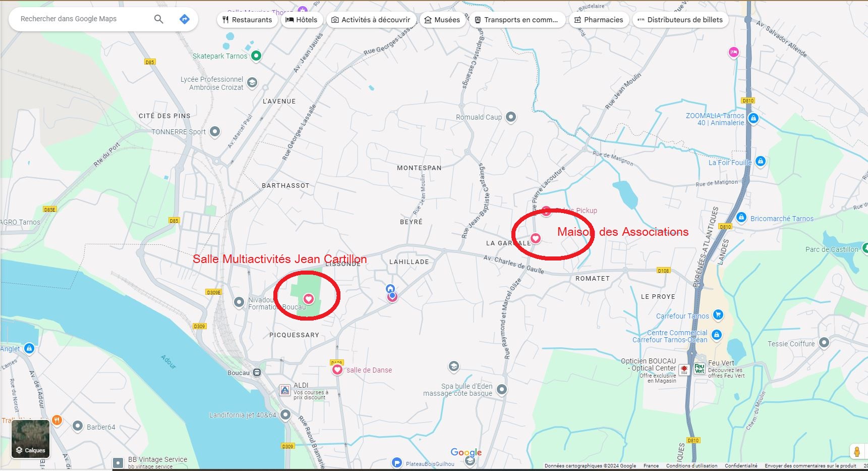This screenshot has width=868, height=471.
Task: Show Hôtels on the map
Action: coord(302,20)
